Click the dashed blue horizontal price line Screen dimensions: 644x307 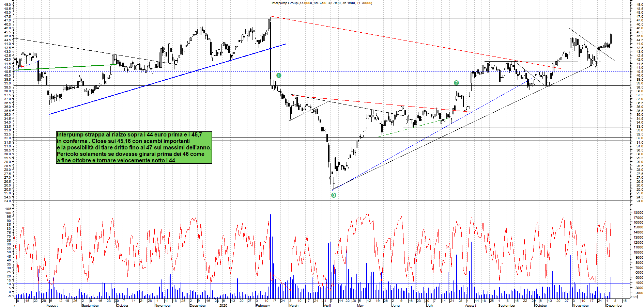[x=204, y=71]
